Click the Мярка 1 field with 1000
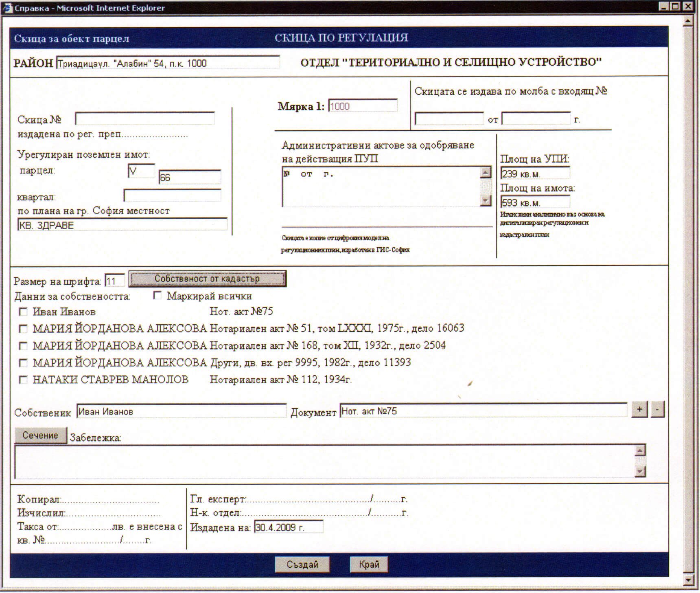The image size is (700, 593). click(x=363, y=105)
